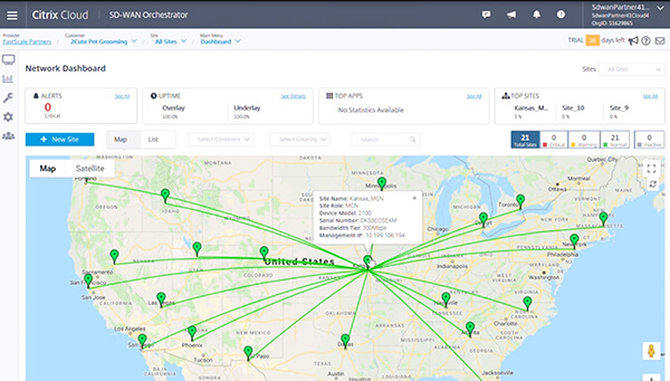670x381 pixels.
Task: Switch map to Satellite view
Action: click(x=90, y=168)
